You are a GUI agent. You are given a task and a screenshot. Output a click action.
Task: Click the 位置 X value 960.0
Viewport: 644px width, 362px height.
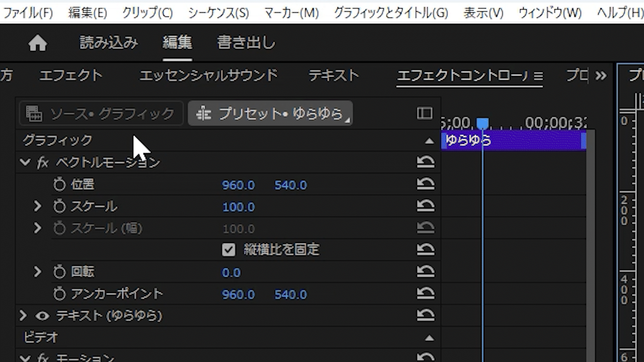tap(238, 185)
